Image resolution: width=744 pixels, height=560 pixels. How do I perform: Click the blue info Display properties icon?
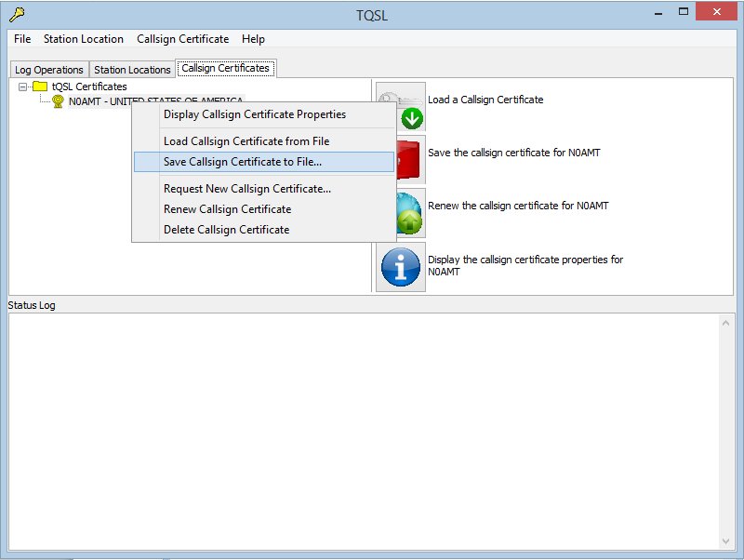[401, 267]
